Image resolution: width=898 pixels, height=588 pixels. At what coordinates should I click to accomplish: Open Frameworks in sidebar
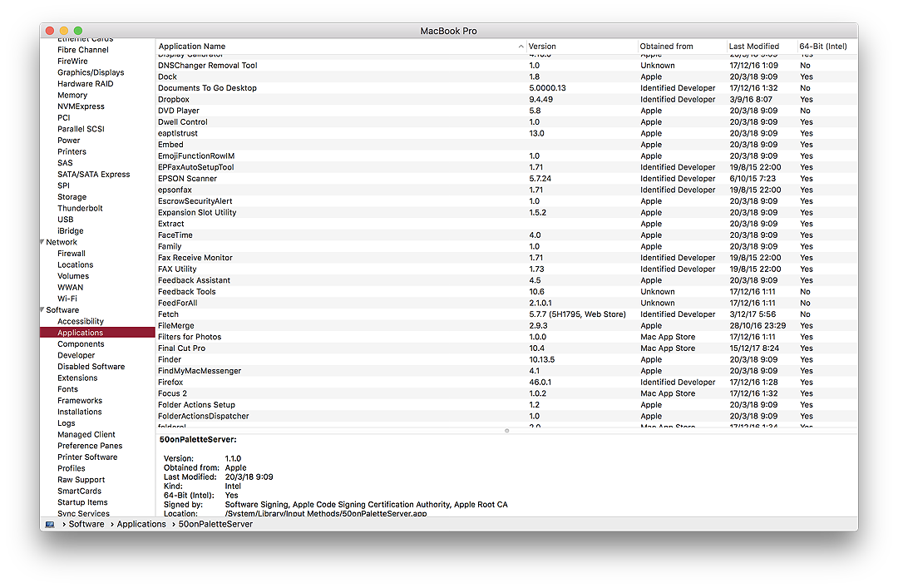point(80,401)
